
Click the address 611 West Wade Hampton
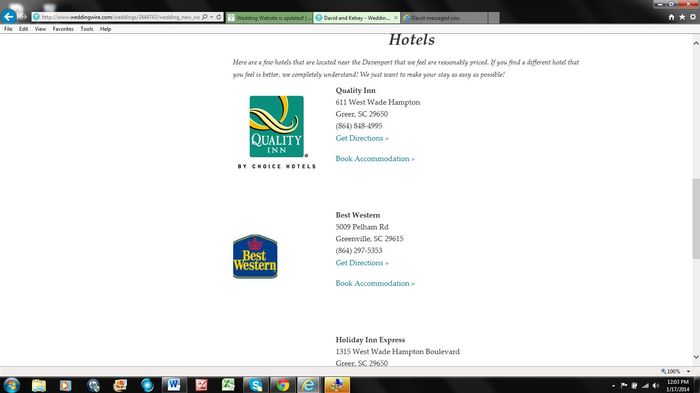click(x=378, y=102)
